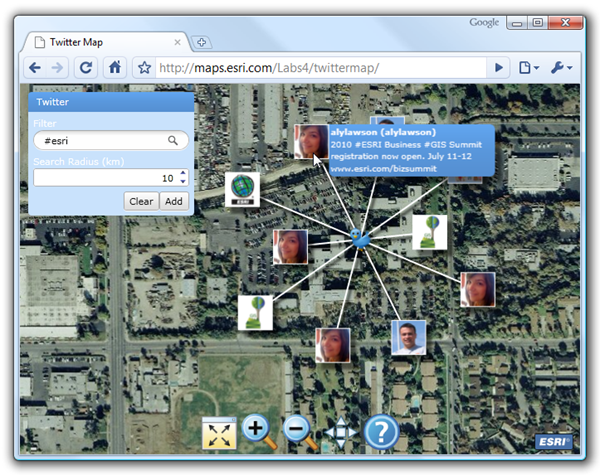Click the browser Back arrow

[35, 68]
